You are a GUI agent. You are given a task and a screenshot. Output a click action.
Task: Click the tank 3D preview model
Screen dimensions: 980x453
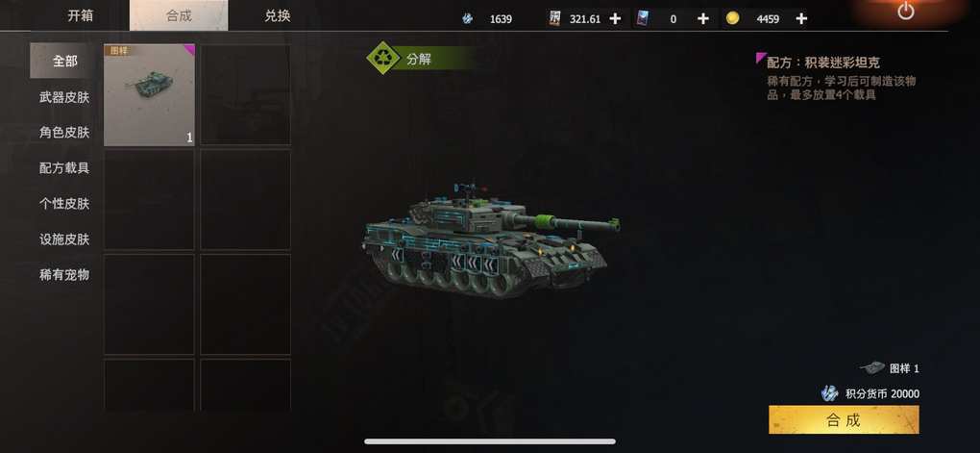point(491,240)
